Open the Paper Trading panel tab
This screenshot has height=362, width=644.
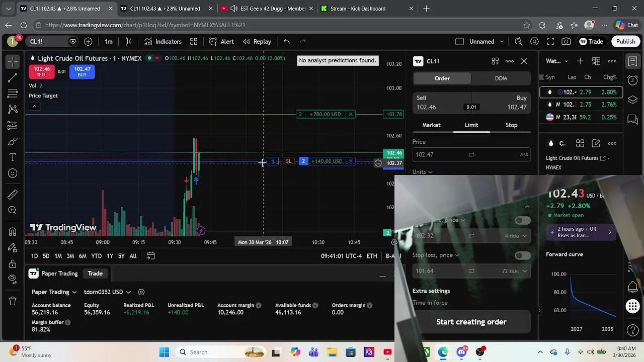click(x=54, y=274)
